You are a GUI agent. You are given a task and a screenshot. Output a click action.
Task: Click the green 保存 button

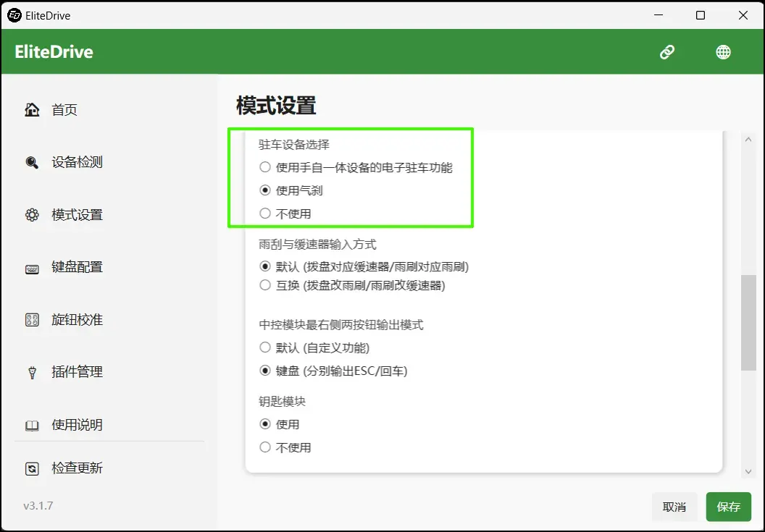[728, 507]
